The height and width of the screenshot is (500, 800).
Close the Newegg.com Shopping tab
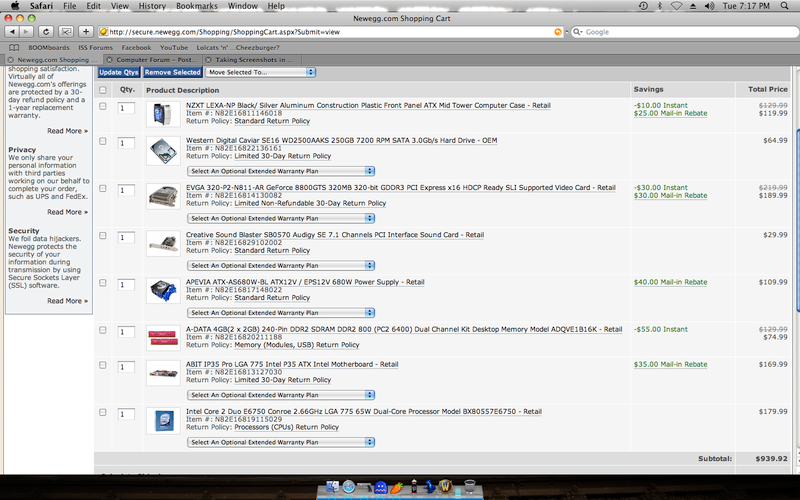tap(11, 60)
